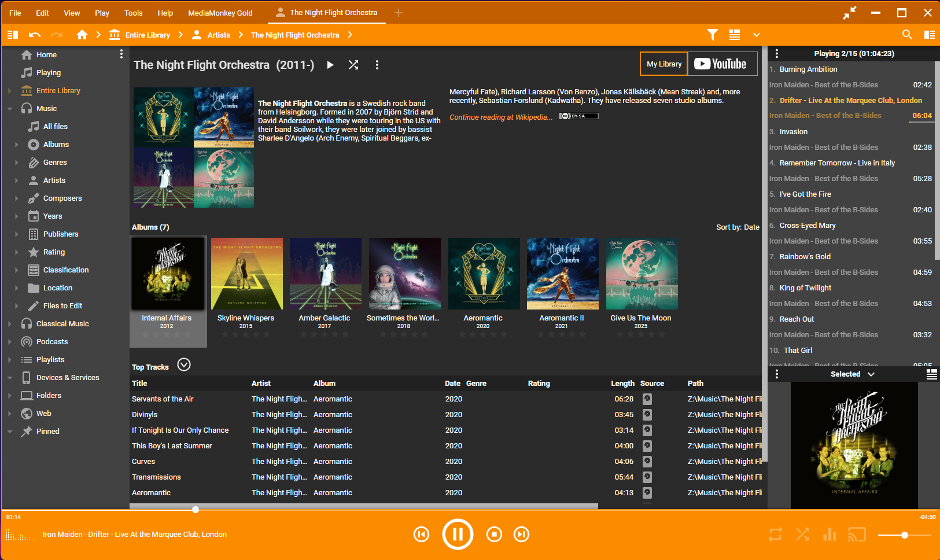
Task: Open artist header three-dot menu
Action: (377, 65)
